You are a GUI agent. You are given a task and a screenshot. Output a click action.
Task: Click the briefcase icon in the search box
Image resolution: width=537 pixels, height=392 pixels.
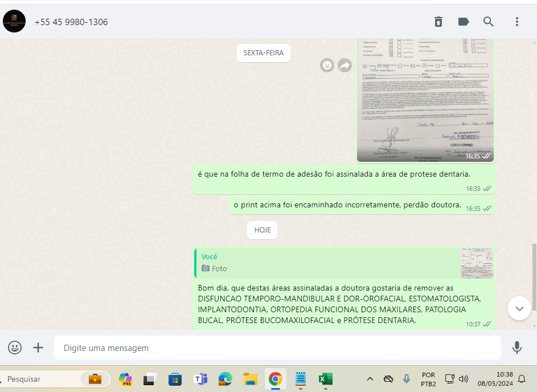[95, 379]
